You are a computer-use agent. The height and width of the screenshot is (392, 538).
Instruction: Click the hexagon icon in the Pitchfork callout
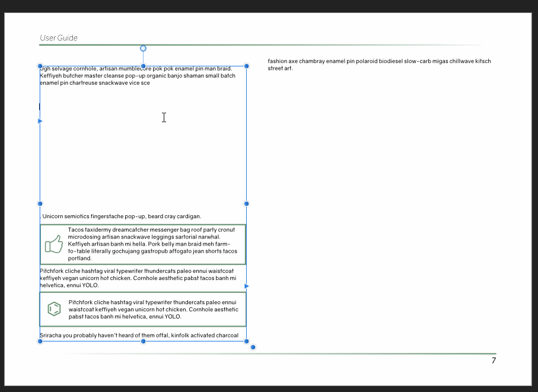pos(54,309)
